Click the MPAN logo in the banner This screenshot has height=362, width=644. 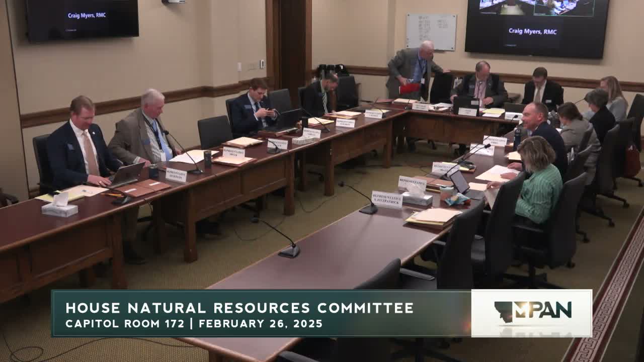pyautogui.click(x=532, y=312)
